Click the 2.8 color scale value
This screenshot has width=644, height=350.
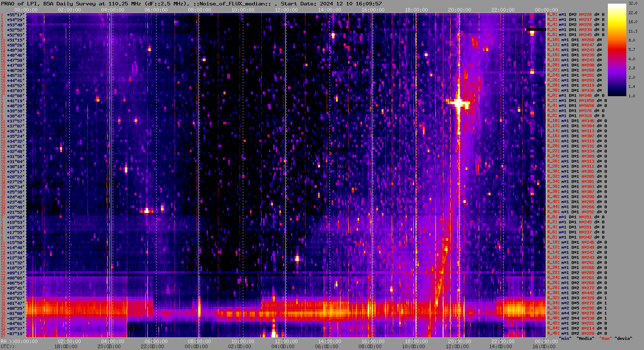tap(632, 68)
